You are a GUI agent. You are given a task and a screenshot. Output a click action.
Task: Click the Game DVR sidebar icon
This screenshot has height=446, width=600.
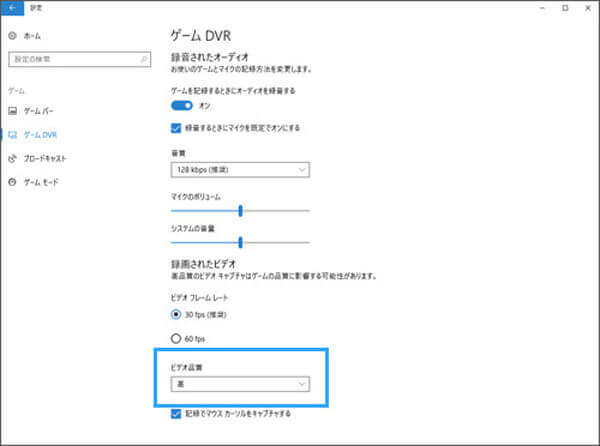[x=12, y=135]
